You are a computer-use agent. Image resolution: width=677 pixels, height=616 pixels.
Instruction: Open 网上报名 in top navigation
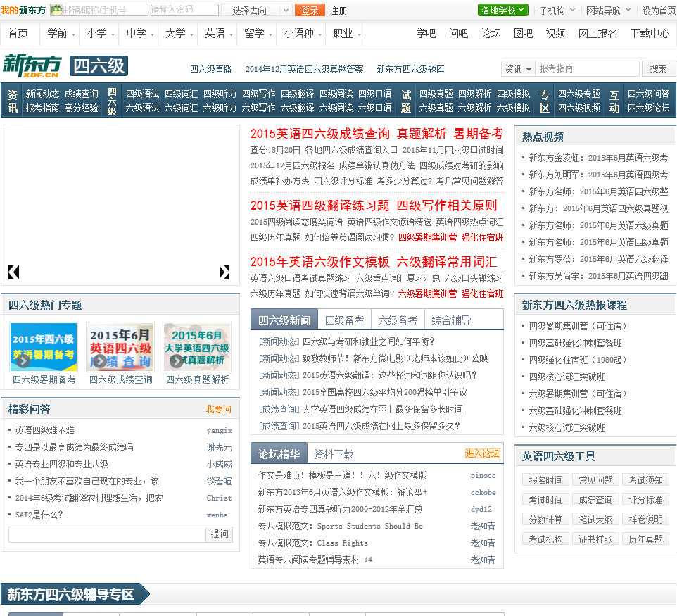tap(597, 33)
